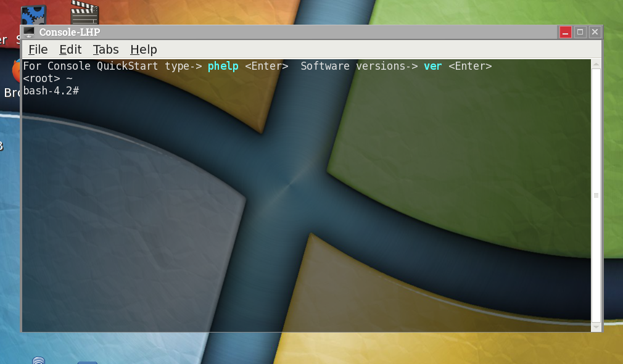The image size is (623, 364).
Task: Open the File menu
Action: pos(38,50)
